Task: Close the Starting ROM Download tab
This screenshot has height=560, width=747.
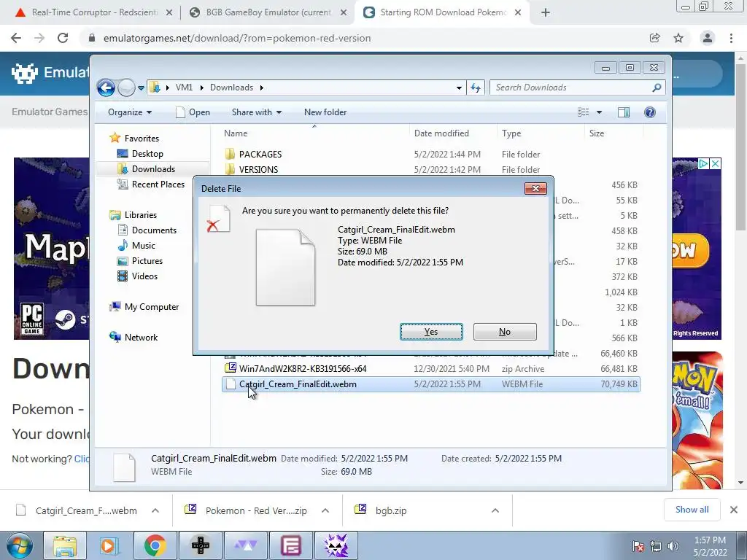Action: tap(518, 13)
